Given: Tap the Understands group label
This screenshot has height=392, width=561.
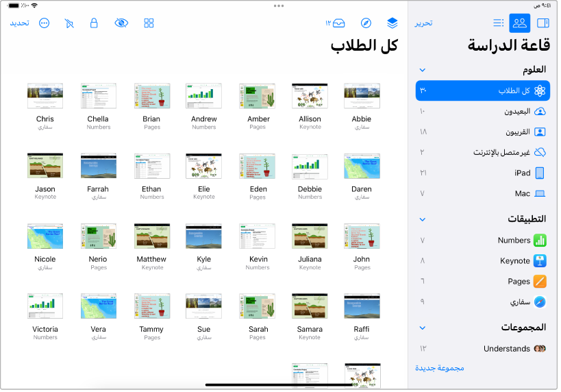Looking at the screenshot, I should click(x=507, y=349).
